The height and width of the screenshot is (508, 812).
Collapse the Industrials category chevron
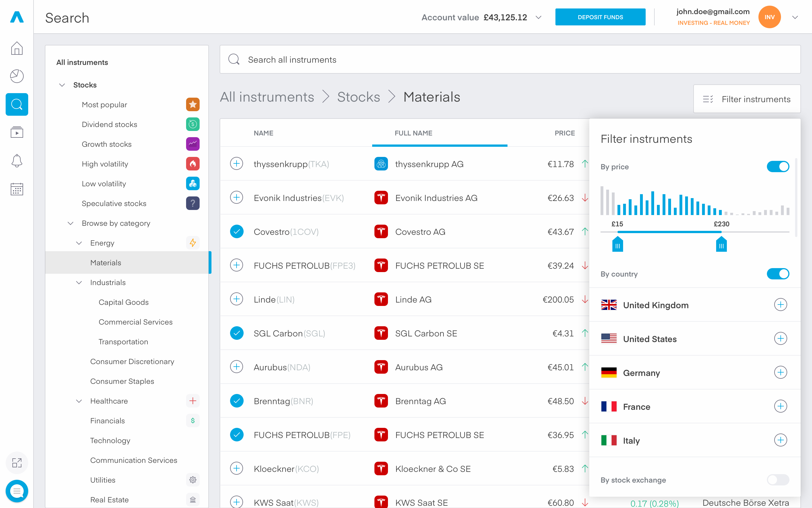point(79,283)
